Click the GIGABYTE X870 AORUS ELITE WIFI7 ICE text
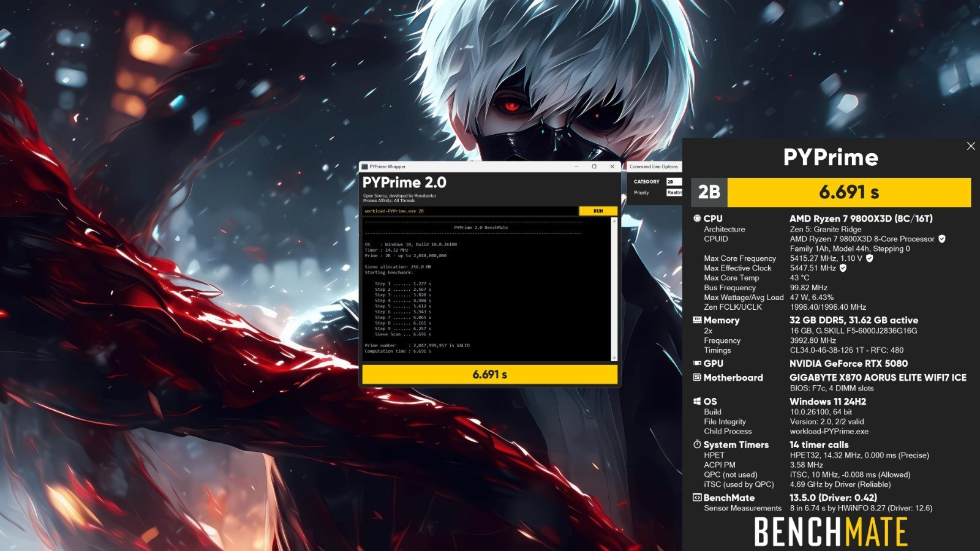The image size is (980, 551). coord(878,377)
